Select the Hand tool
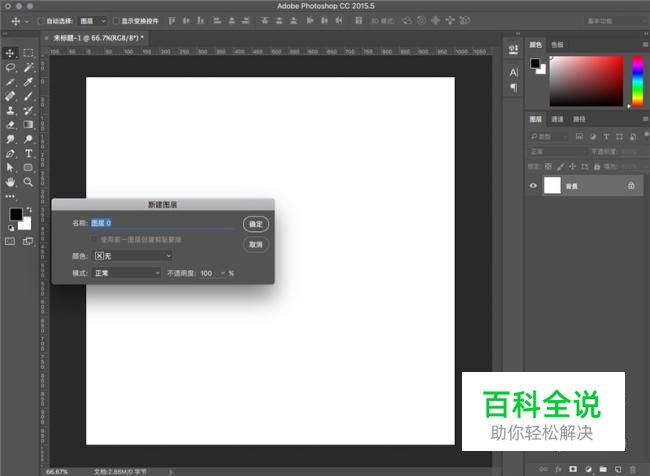This screenshot has width=650, height=476. (10, 183)
